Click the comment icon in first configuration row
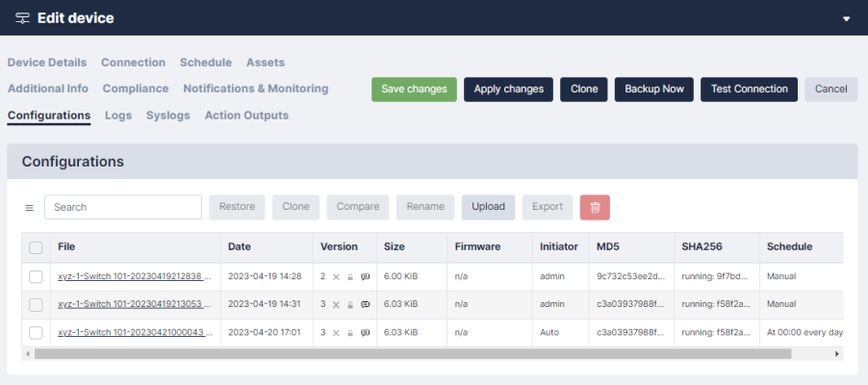 point(365,277)
